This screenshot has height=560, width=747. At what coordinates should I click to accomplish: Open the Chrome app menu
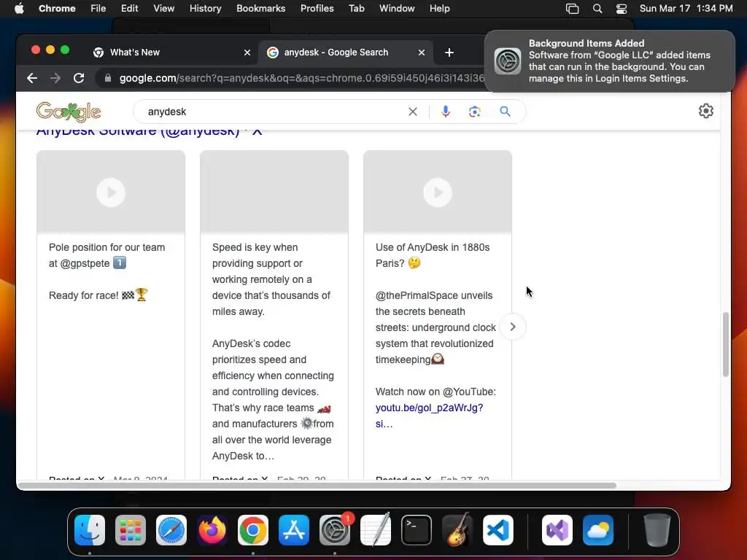(x=57, y=9)
